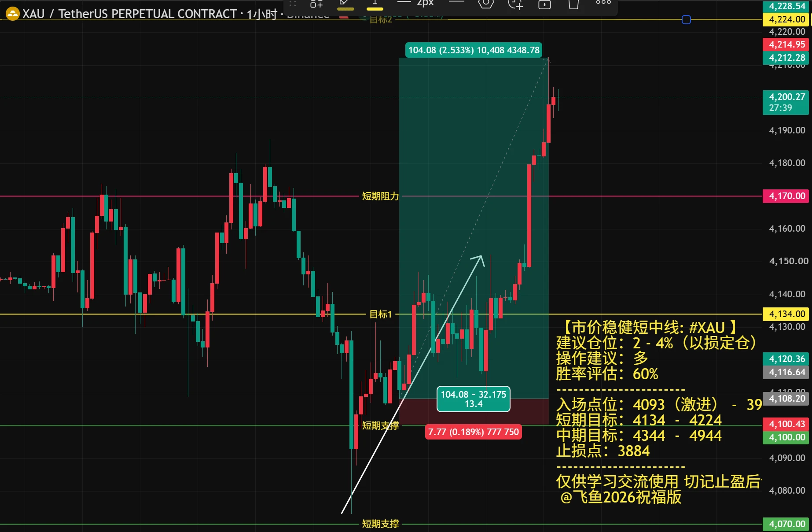Click the 4,212.28 green price tag

[x=786, y=58]
